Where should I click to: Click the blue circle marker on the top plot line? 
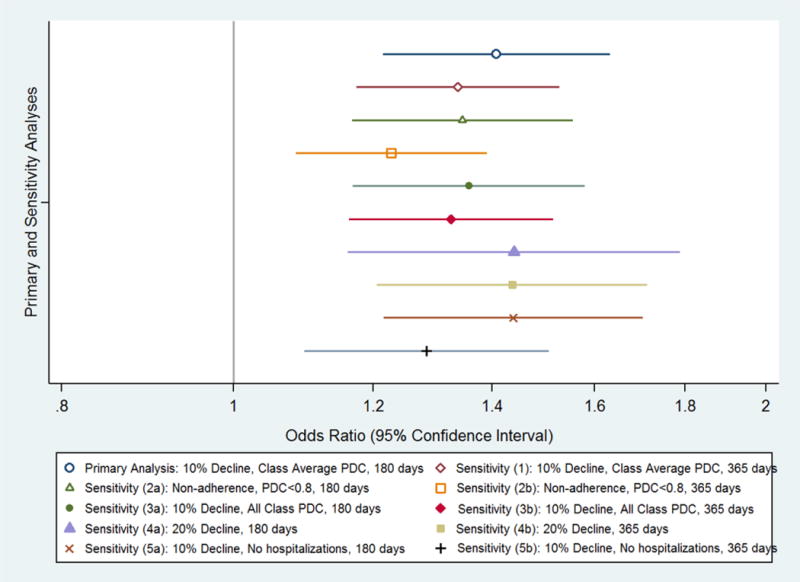click(496, 54)
